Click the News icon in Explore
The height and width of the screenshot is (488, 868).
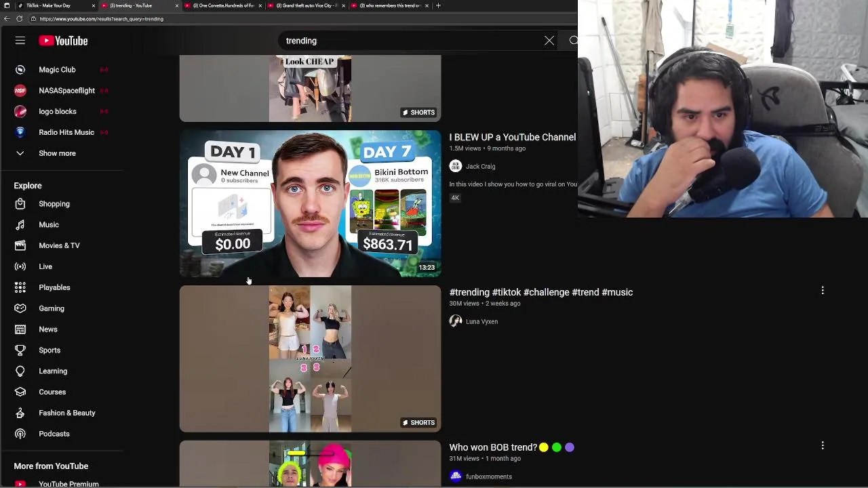pyautogui.click(x=20, y=329)
